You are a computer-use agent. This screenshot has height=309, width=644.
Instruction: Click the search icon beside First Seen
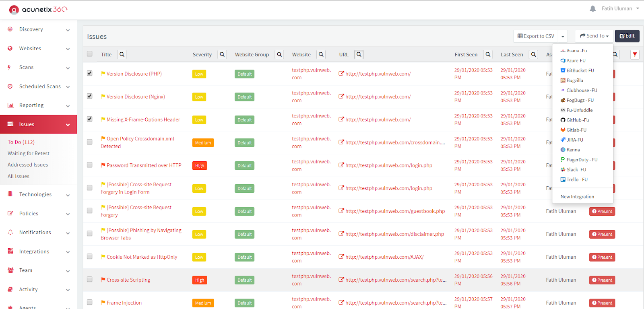[488, 54]
